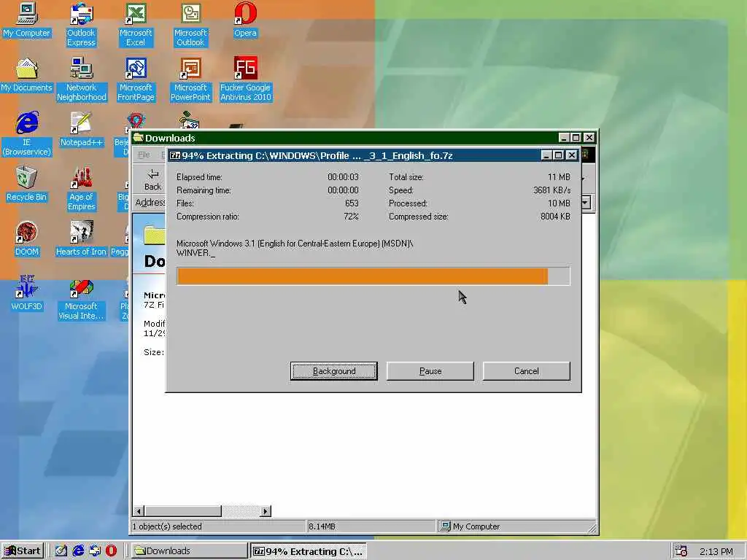Close the 7-Zip extracting dialog
This screenshot has width=747, height=560.
point(572,155)
